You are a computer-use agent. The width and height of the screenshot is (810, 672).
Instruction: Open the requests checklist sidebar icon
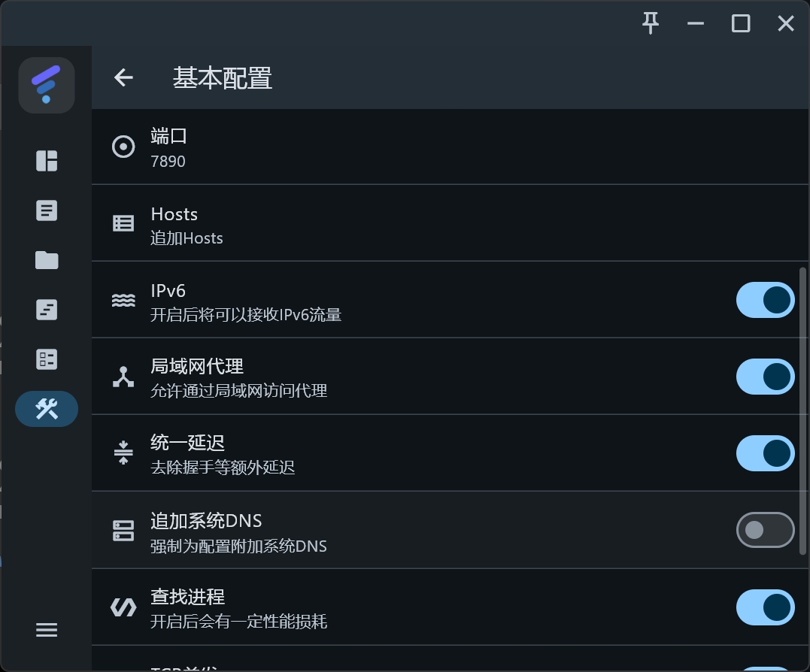tap(47, 359)
